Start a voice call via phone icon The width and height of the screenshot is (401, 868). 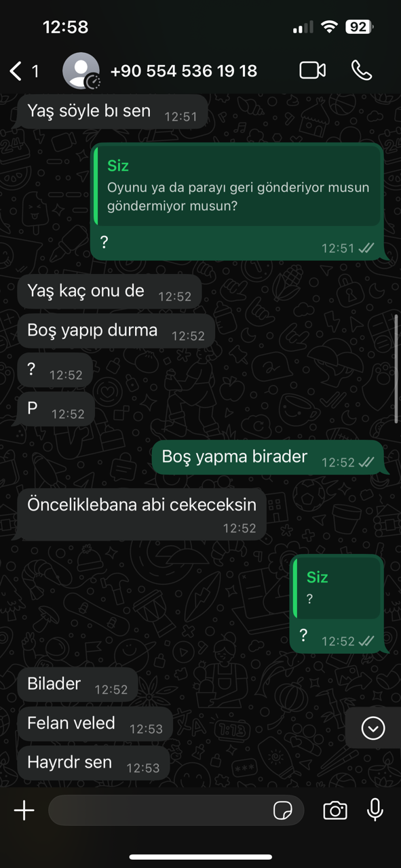pyautogui.click(x=362, y=71)
